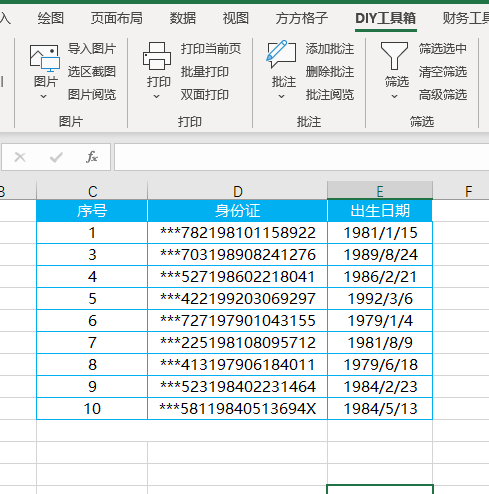Select cell ***422199203069297
The image size is (489, 494).
237,299
